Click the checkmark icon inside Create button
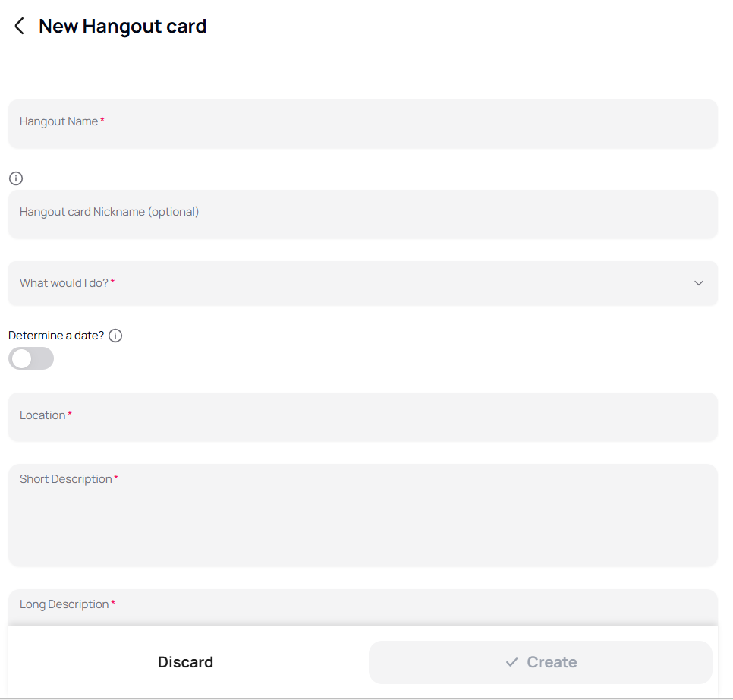The height and width of the screenshot is (700, 733). coord(511,661)
